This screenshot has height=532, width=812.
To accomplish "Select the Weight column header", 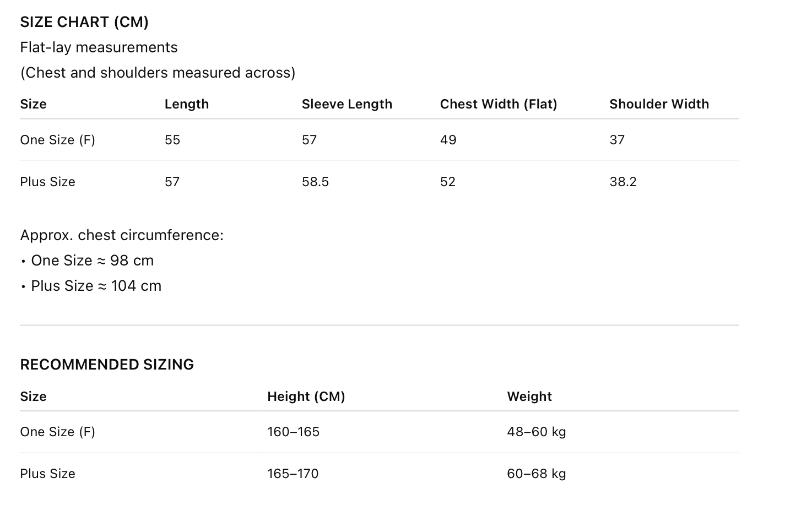I will pyautogui.click(x=529, y=397).
